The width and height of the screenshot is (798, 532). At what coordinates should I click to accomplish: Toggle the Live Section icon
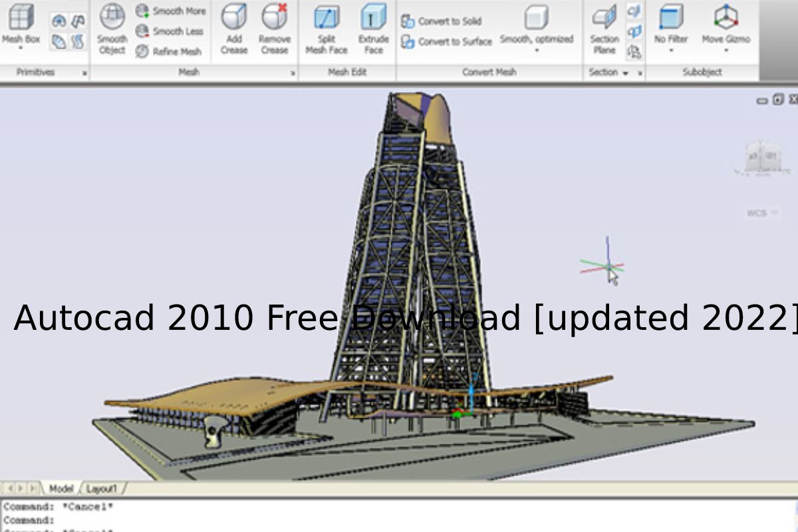point(635,11)
